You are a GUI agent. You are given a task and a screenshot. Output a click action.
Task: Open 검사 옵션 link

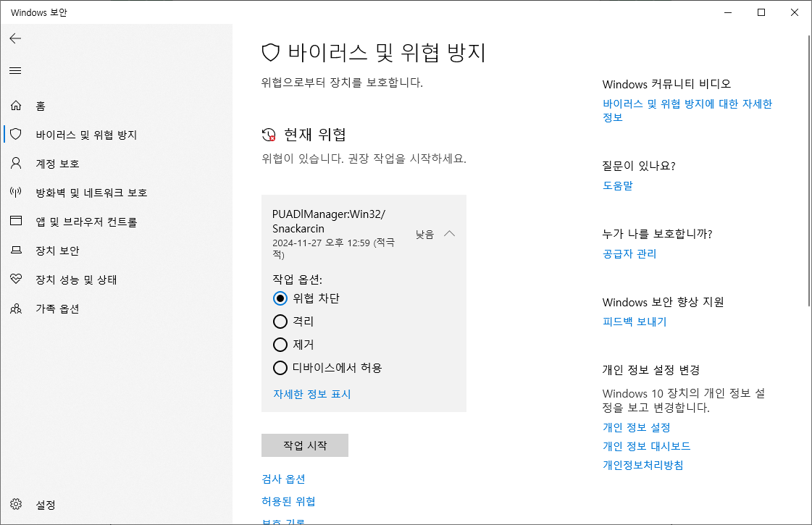point(283,479)
